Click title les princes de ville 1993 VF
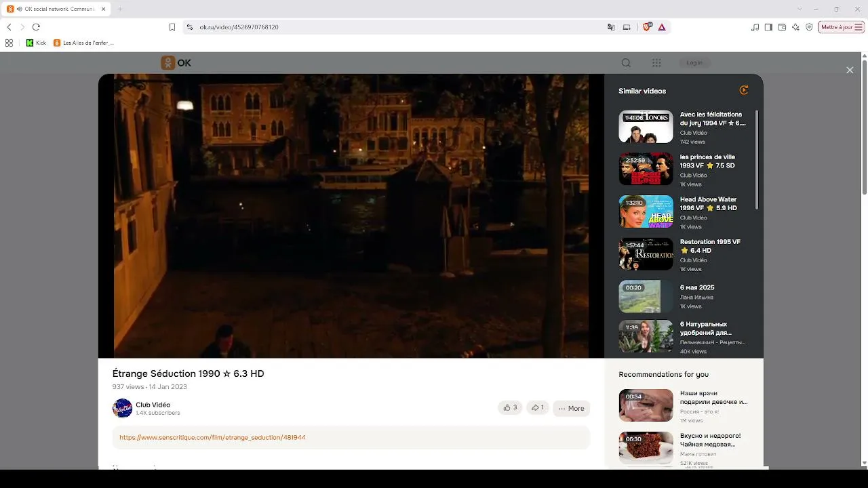The width and height of the screenshot is (868, 488). [x=707, y=161]
